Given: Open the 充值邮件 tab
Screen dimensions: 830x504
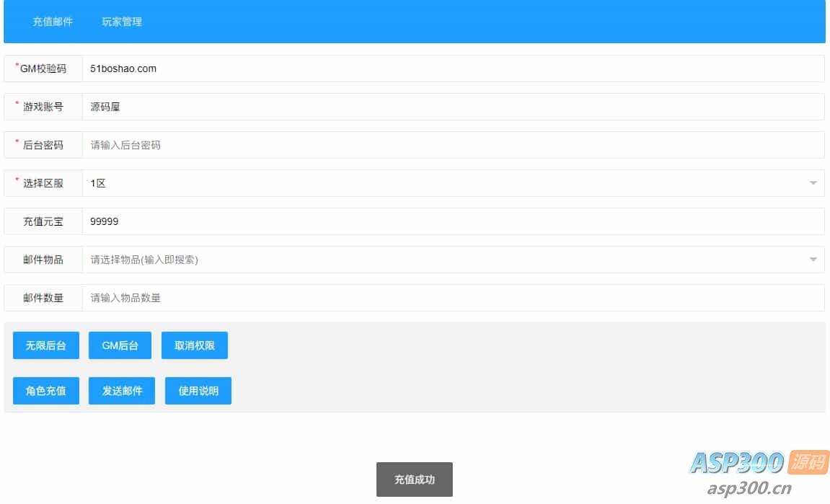Looking at the screenshot, I should pyautogui.click(x=53, y=22).
